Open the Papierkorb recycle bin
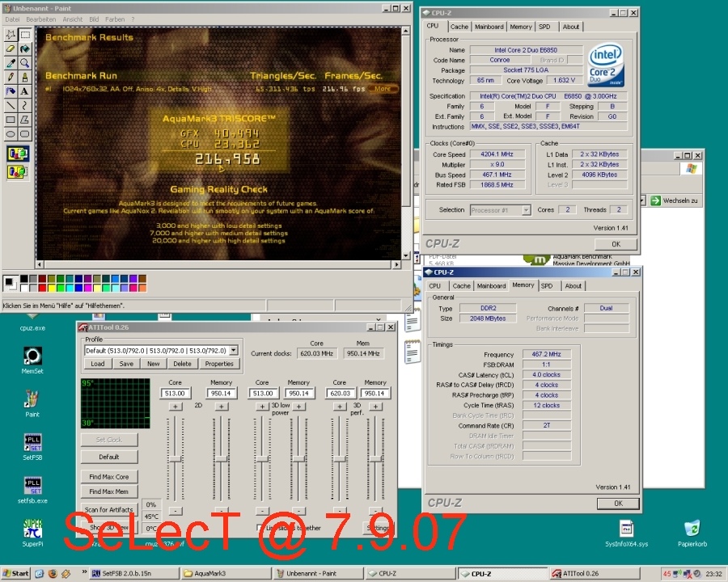The width and height of the screenshot is (728, 582). pos(692,533)
